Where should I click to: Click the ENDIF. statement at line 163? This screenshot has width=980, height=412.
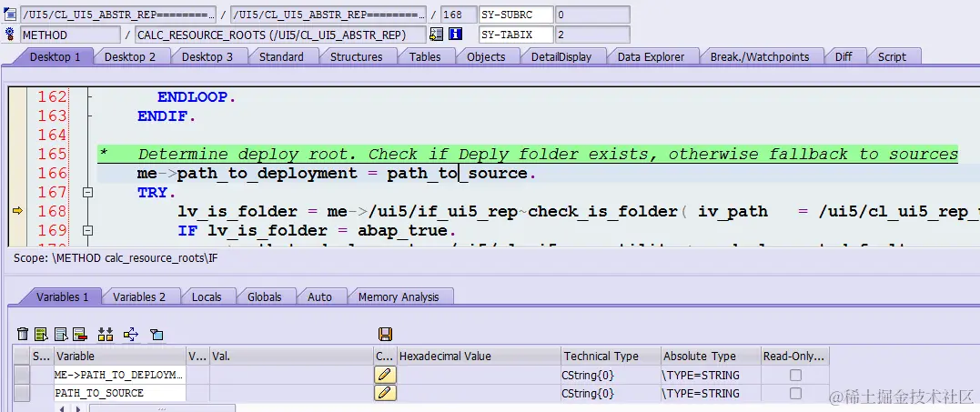click(167, 116)
